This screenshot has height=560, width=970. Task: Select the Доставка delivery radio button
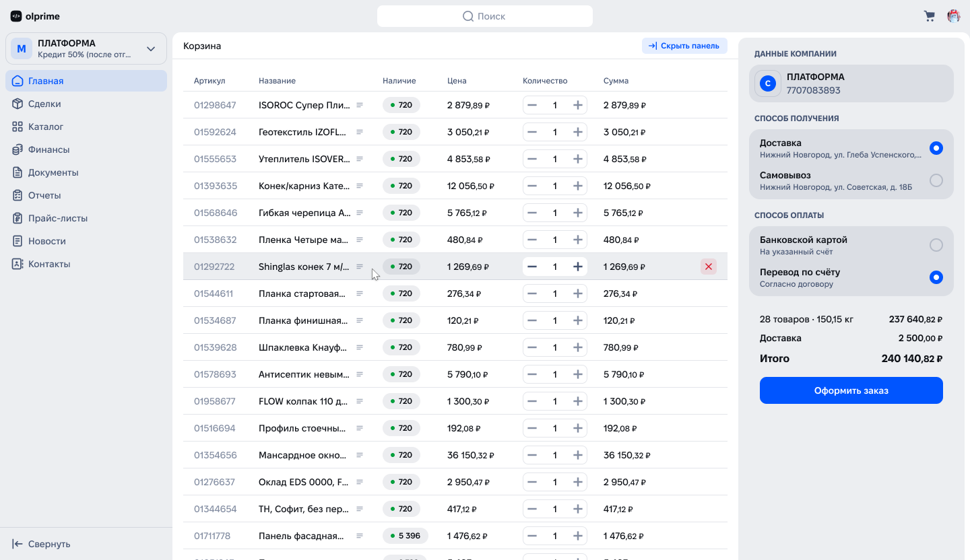pos(936,148)
